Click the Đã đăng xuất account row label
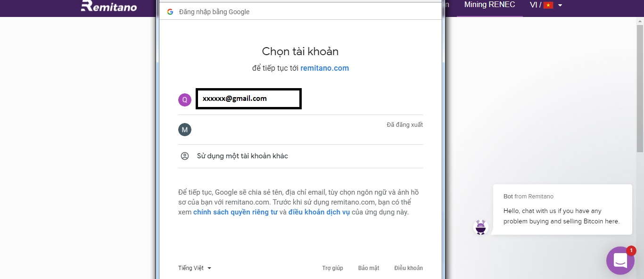This screenshot has width=644, height=279. click(x=405, y=125)
